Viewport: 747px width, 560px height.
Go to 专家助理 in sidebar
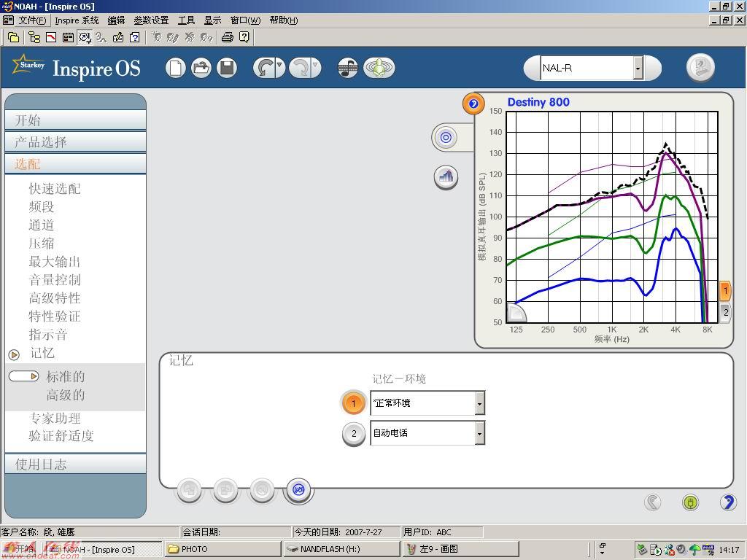coord(55,418)
